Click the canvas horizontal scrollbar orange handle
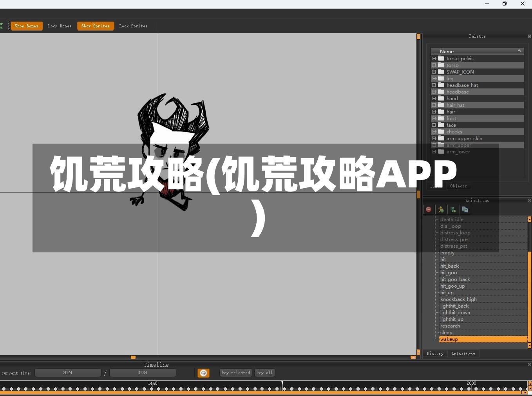This screenshot has width=532, height=396. (133, 357)
